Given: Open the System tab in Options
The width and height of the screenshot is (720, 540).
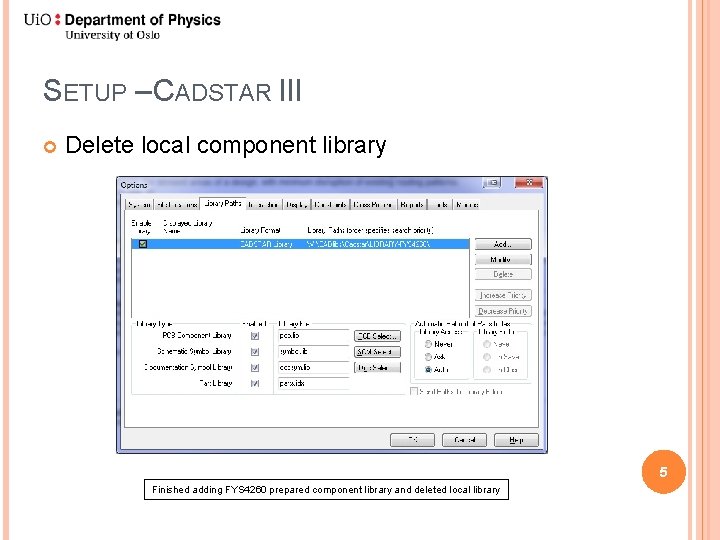Looking at the screenshot, I should [139, 205].
